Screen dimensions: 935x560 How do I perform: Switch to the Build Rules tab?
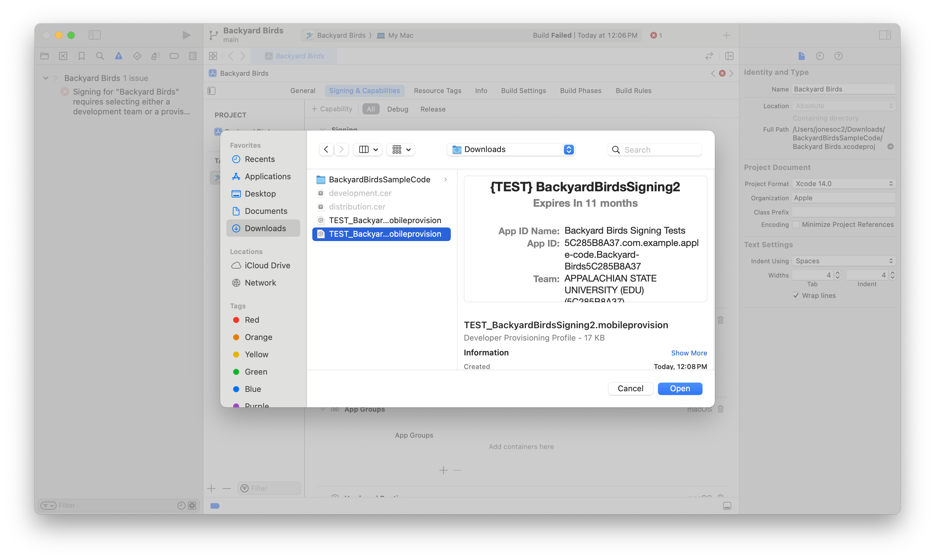[x=634, y=91]
